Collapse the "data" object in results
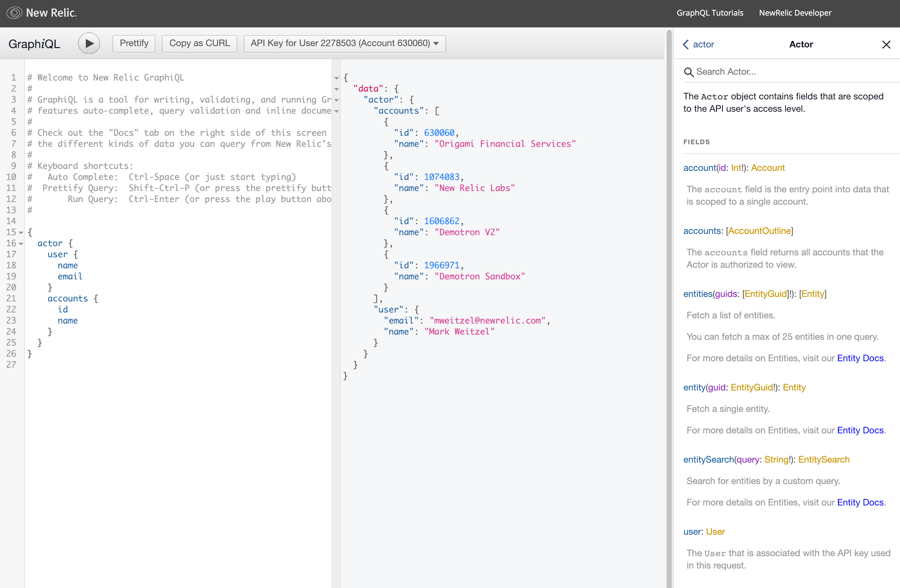Viewport: 900px width, 588px height. (337, 89)
